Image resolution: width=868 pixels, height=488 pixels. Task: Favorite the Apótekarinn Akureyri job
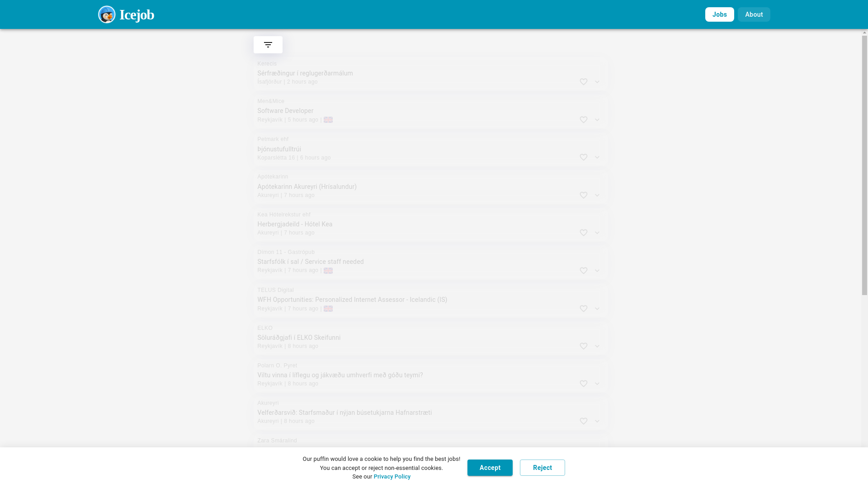[x=584, y=195]
